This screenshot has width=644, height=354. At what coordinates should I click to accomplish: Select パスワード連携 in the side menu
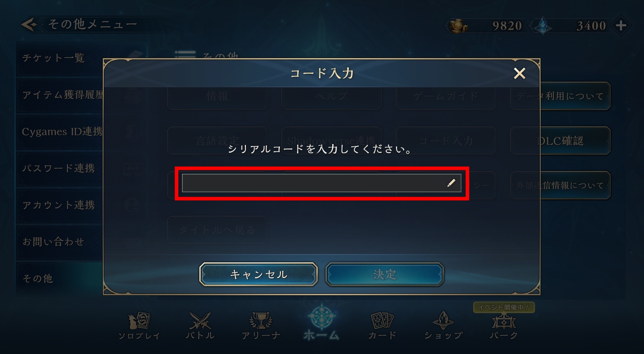(x=59, y=168)
